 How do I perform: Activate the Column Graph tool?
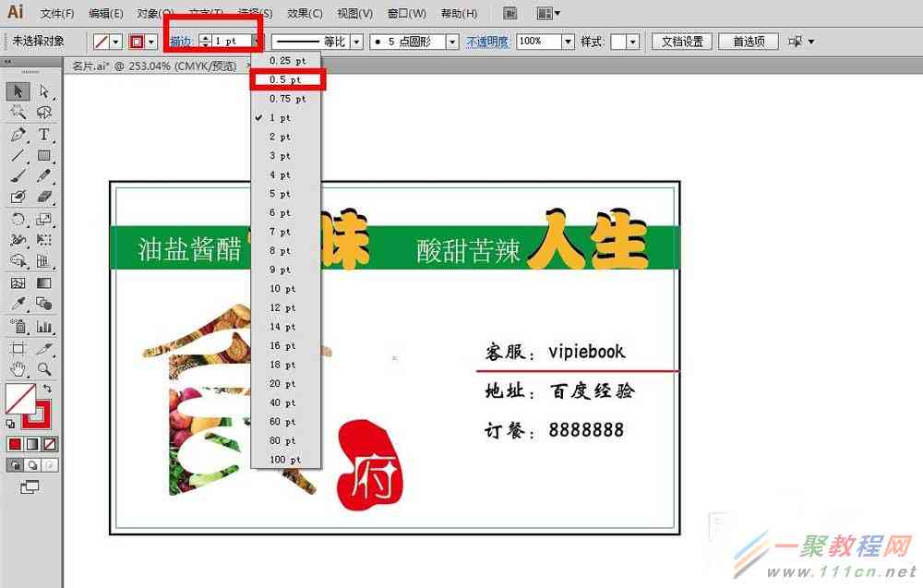coord(44,326)
